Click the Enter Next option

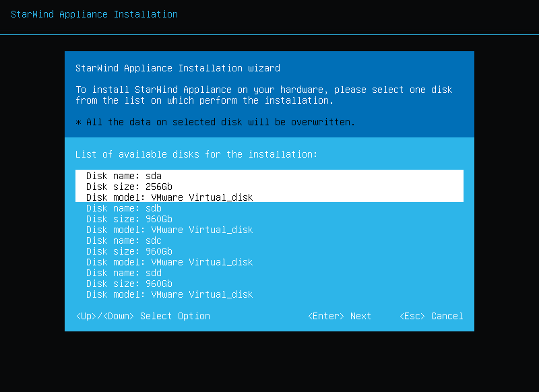(340, 316)
